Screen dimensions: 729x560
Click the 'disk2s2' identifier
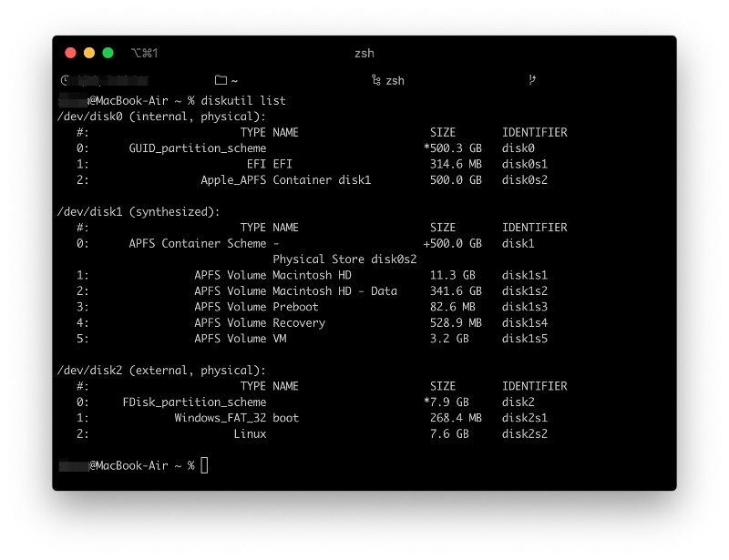tap(525, 433)
